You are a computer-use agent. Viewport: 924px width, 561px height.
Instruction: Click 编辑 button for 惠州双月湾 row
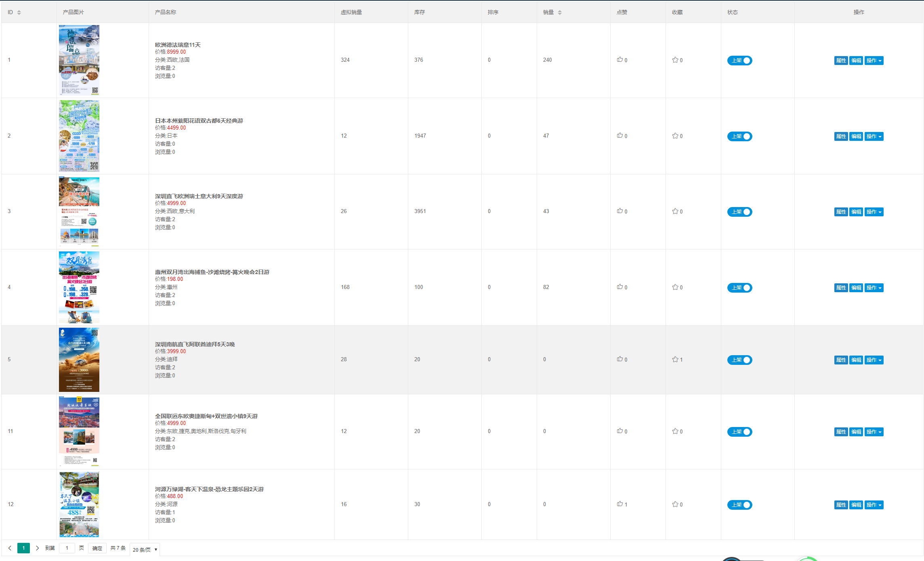[856, 288]
